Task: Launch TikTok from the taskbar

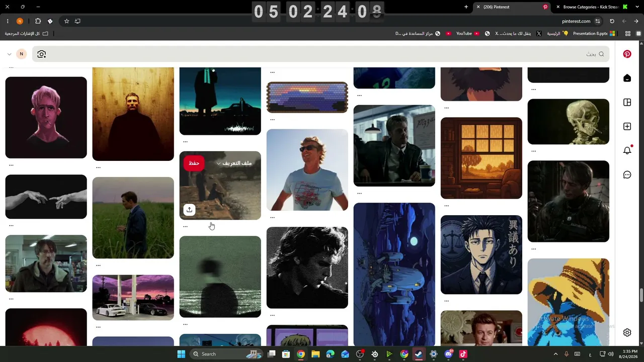Action: click(x=463, y=354)
